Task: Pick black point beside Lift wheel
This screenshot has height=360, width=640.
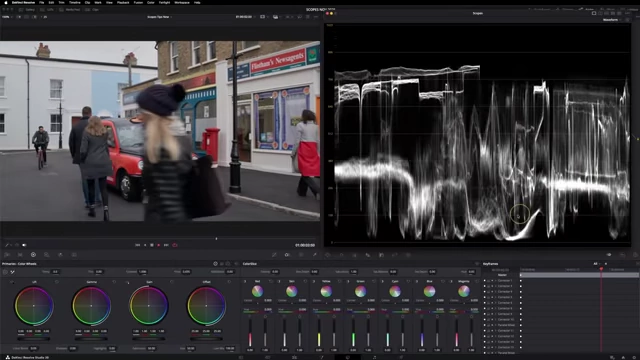Action: click(x=12, y=282)
